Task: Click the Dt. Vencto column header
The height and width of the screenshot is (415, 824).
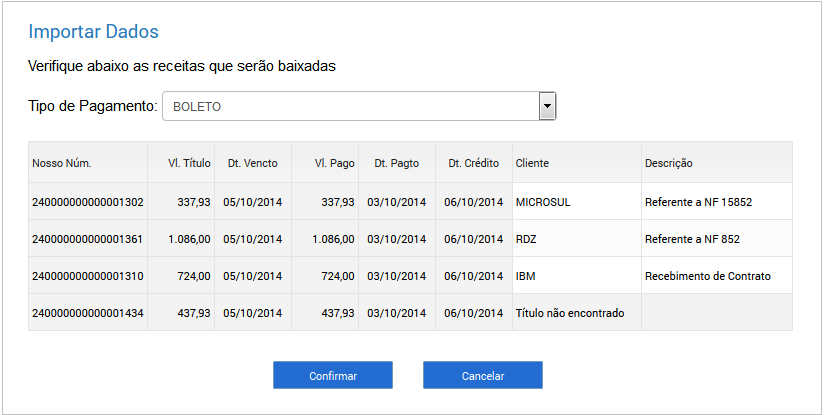Action: 253,163
